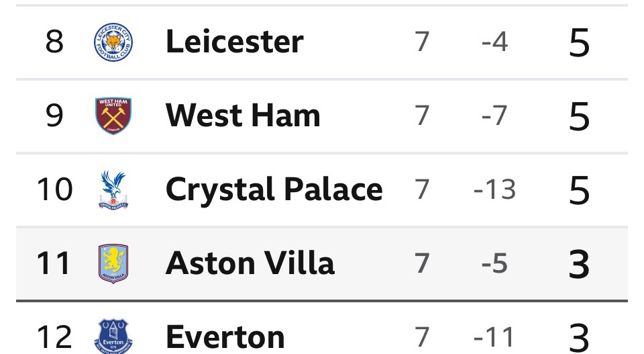
Task: Click Crystal Palace's goal difference of -13
Action: click(x=494, y=189)
